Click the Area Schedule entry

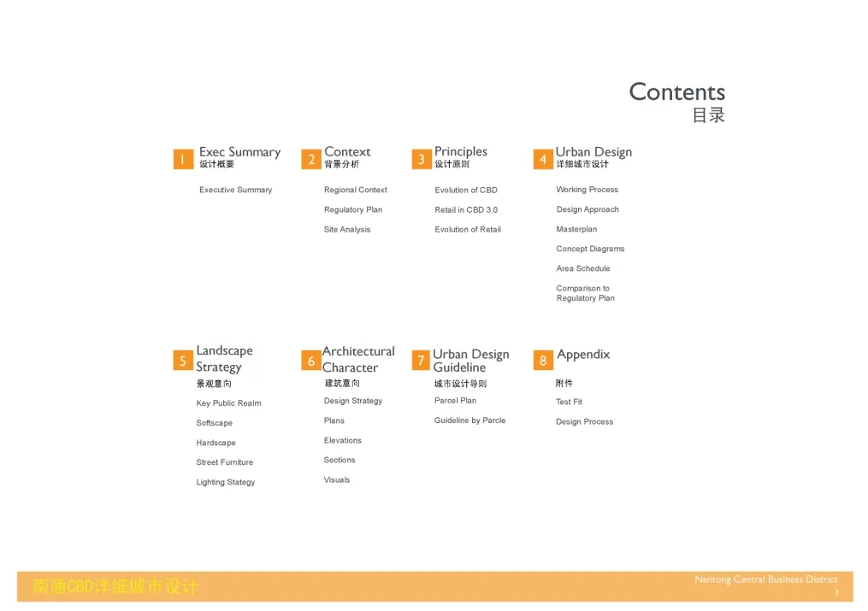click(583, 268)
